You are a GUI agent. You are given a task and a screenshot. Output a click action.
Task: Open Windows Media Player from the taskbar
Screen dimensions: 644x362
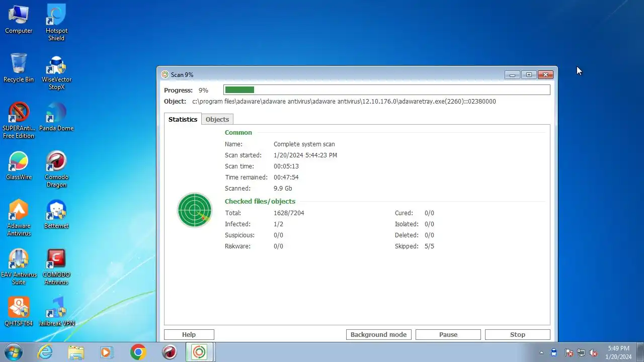[x=106, y=352]
